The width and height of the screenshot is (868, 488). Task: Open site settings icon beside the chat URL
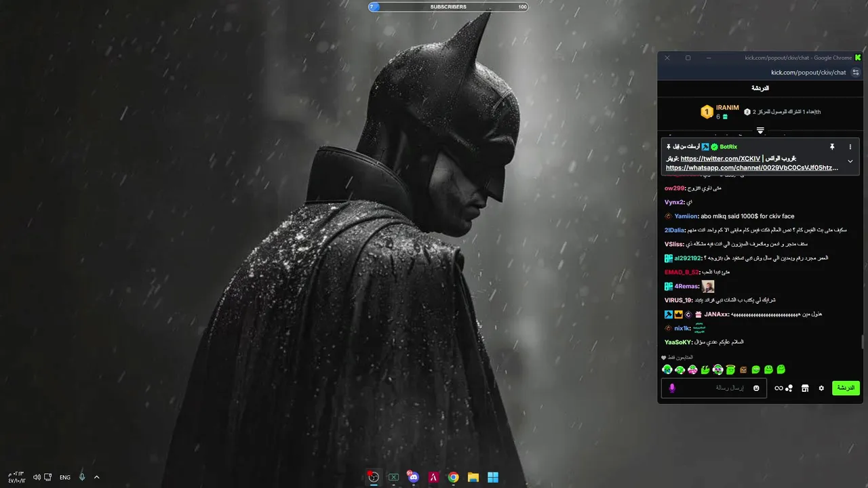(856, 72)
